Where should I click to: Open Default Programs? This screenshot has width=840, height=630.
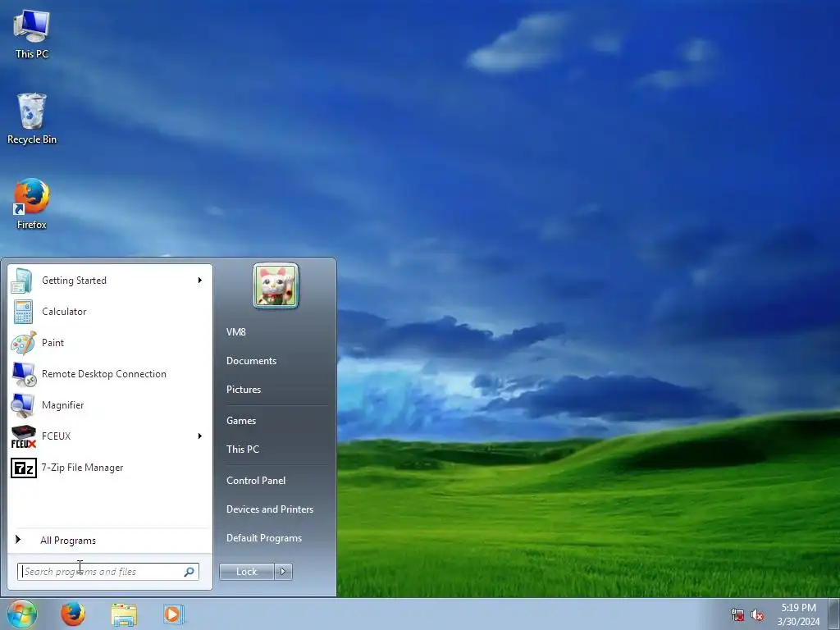[263, 538]
